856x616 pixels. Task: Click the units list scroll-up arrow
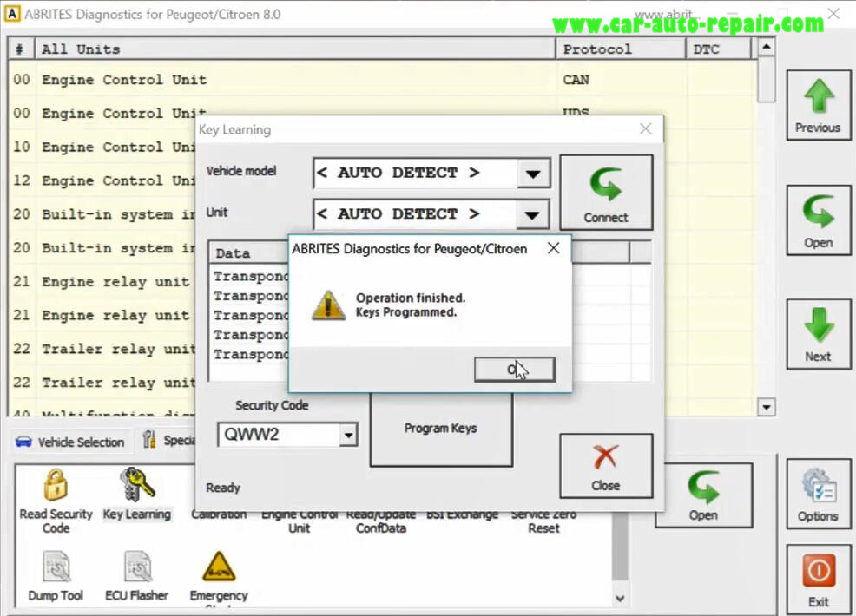[x=767, y=47]
